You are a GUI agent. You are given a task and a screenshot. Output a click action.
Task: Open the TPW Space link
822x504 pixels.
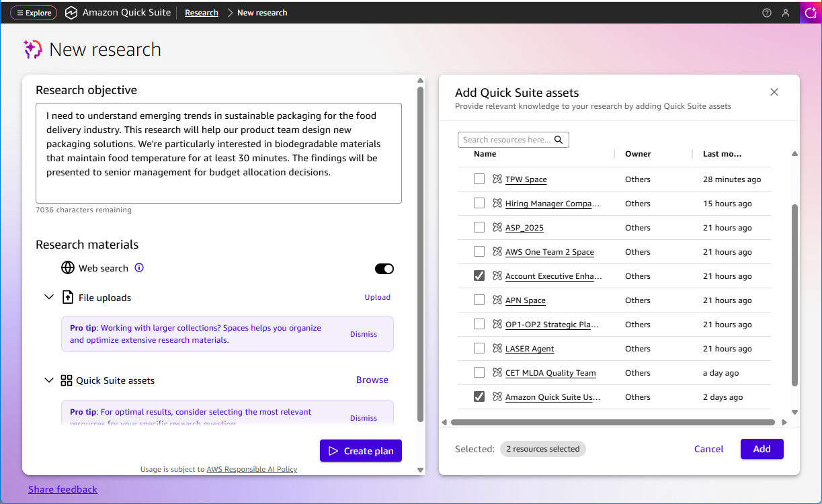tap(526, 179)
